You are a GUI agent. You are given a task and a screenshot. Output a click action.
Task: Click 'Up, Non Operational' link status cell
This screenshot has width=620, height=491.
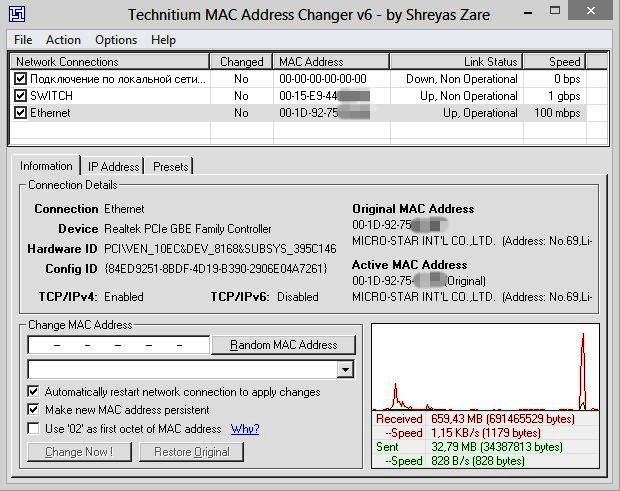tap(469, 96)
